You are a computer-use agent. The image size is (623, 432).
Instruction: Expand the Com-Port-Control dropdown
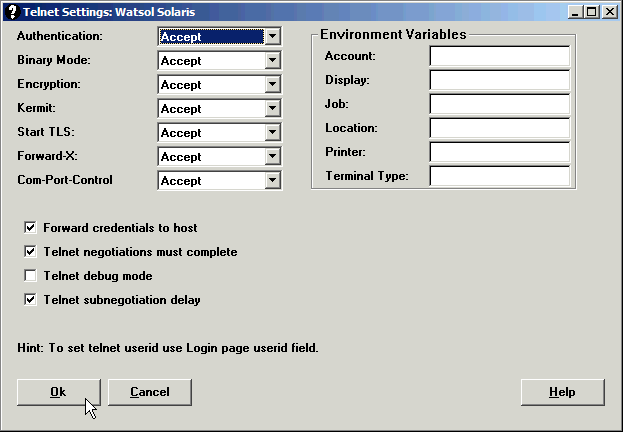pos(273,180)
